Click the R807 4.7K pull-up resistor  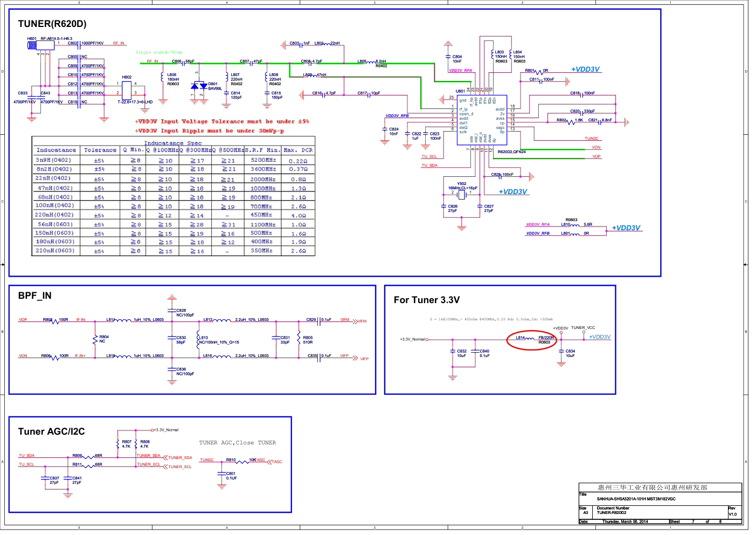(118, 444)
